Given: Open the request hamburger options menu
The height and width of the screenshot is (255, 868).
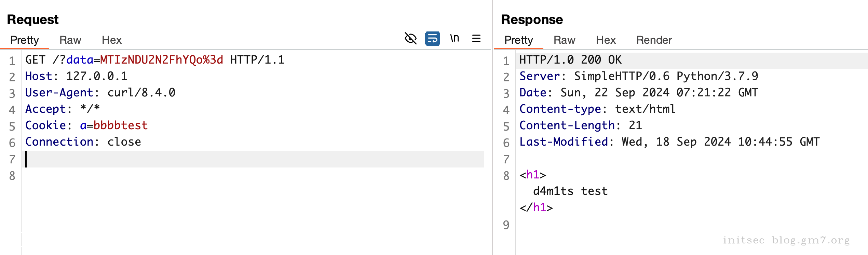Looking at the screenshot, I should click(x=476, y=38).
